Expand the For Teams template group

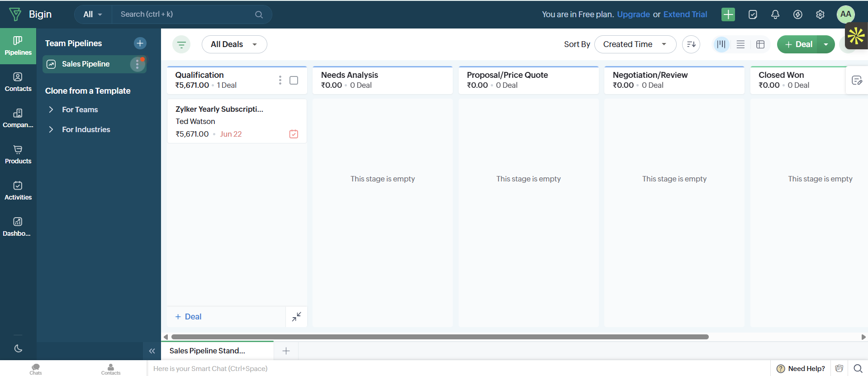pos(80,109)
